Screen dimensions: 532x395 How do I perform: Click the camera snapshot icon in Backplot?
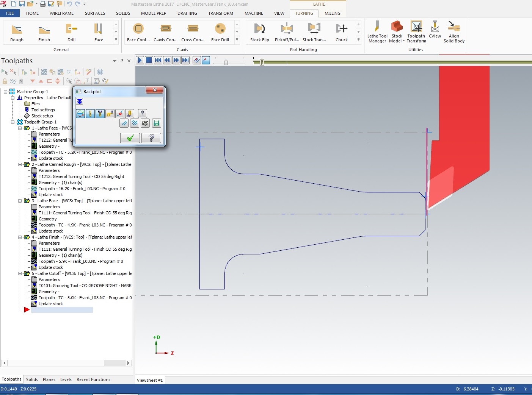(x=145, y=123)
